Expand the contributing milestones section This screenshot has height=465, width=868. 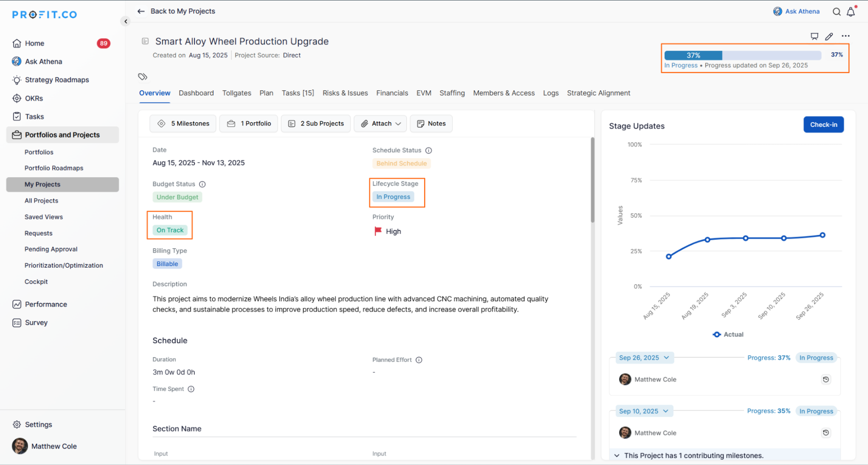coord(617,455)
